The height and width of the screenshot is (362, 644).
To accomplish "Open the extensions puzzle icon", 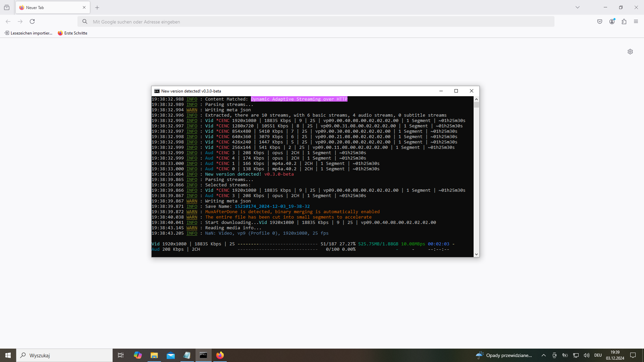I will [x=624, y=21].
